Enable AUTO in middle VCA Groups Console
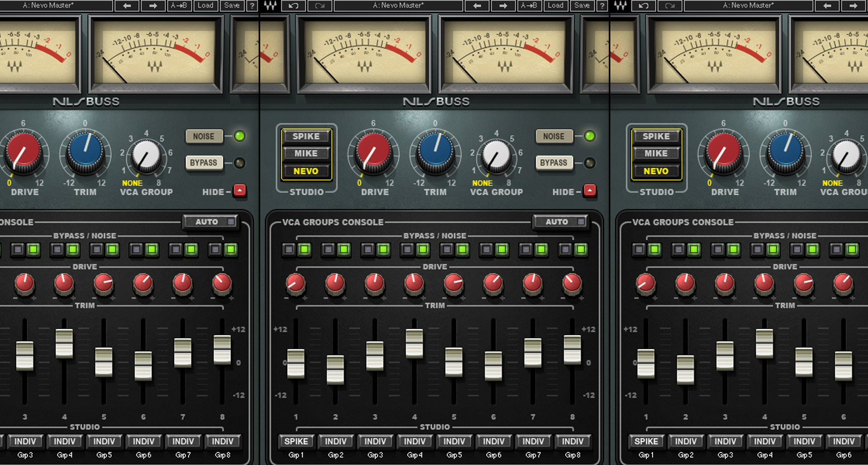868x465 pixels. [561, 222]
